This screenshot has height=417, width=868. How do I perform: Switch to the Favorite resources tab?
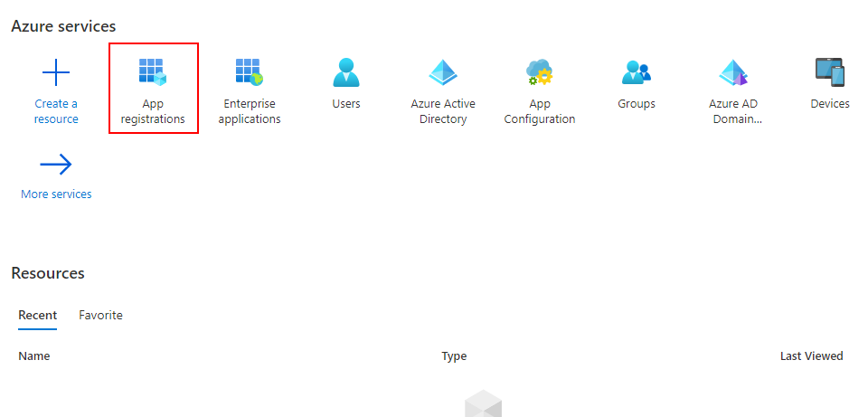[100, 315]
